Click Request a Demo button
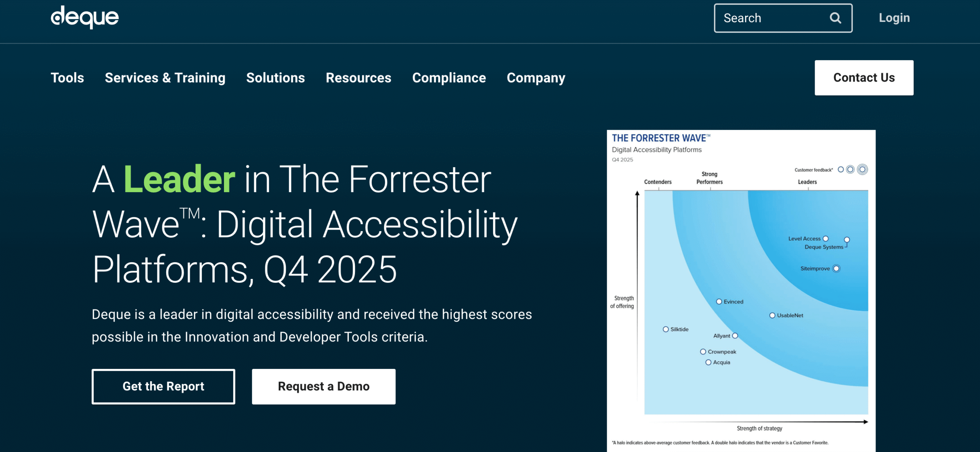This screenshot has width=980, height=452. point(323,386)
